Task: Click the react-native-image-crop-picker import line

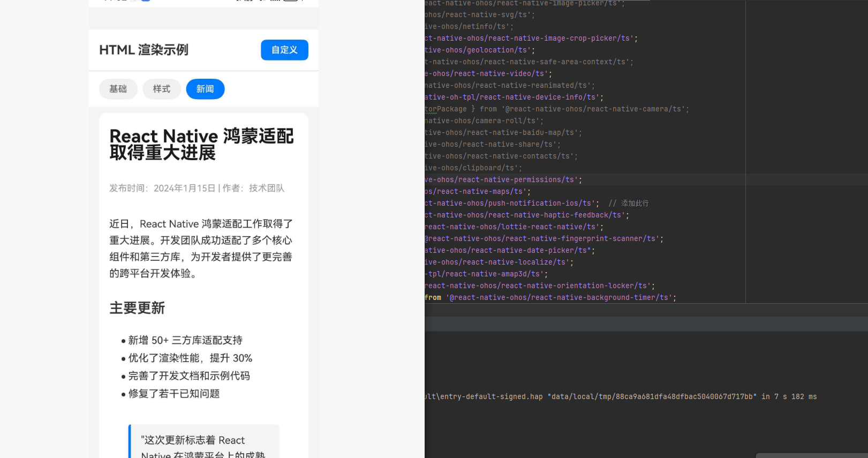Action: pos(531,38)
